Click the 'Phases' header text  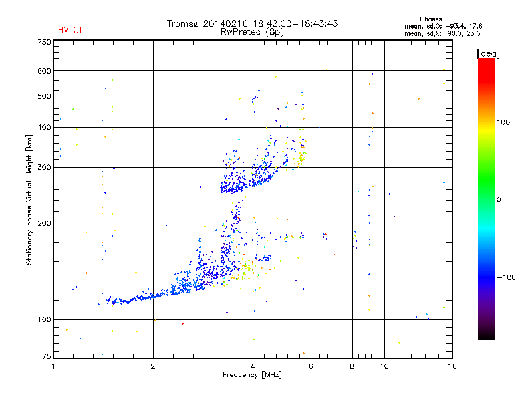point(430,19)
